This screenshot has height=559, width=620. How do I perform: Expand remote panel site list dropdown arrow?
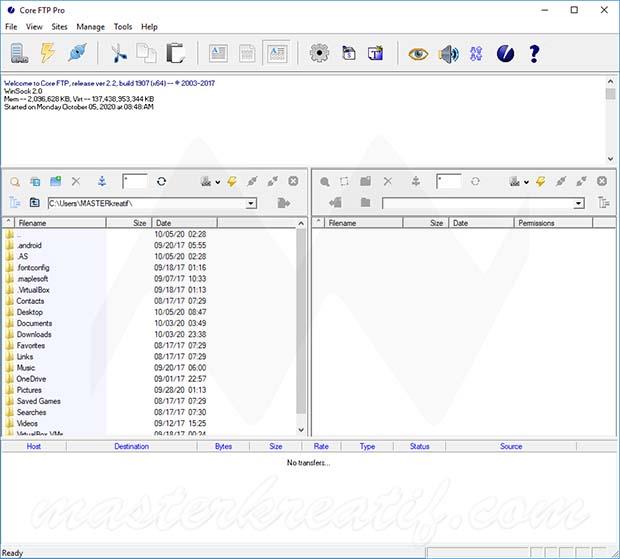pyautogui.click(x=526, y=182)
